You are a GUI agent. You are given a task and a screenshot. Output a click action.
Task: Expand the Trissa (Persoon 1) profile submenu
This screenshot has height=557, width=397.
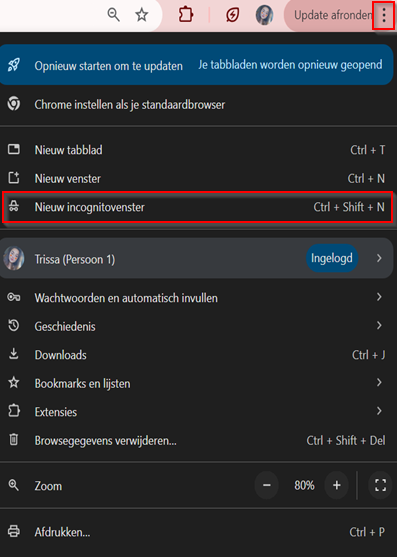(x=379, y=258)
